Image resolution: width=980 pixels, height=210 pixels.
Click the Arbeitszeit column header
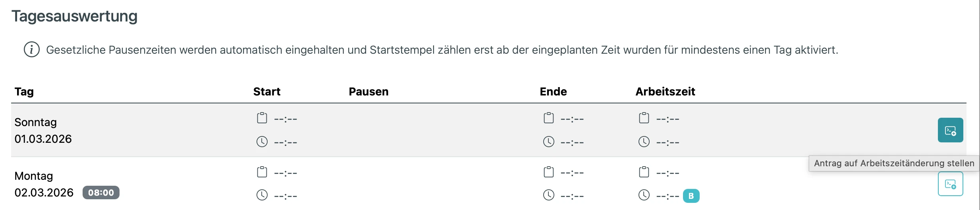point(665,91)
